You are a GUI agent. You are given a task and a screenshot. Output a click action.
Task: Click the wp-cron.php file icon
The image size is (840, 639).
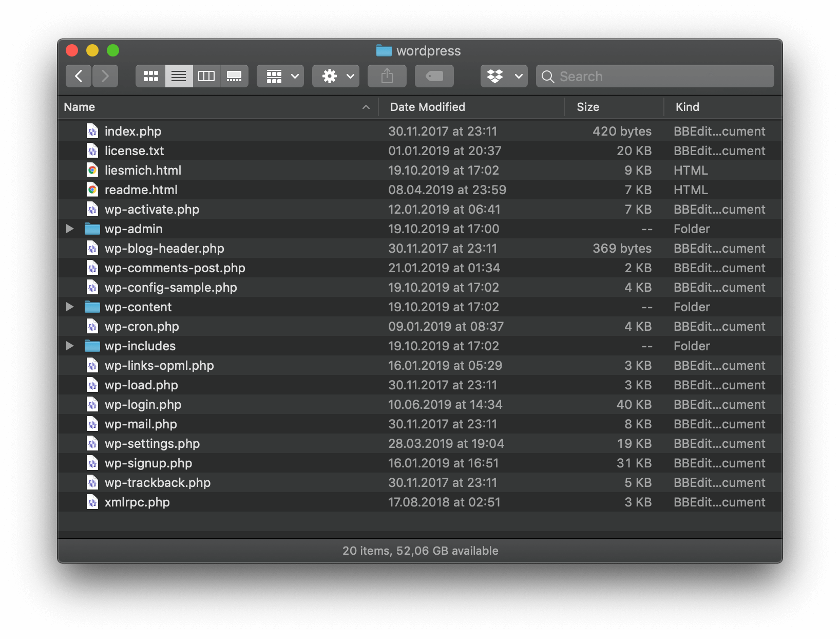pos(92,326)
